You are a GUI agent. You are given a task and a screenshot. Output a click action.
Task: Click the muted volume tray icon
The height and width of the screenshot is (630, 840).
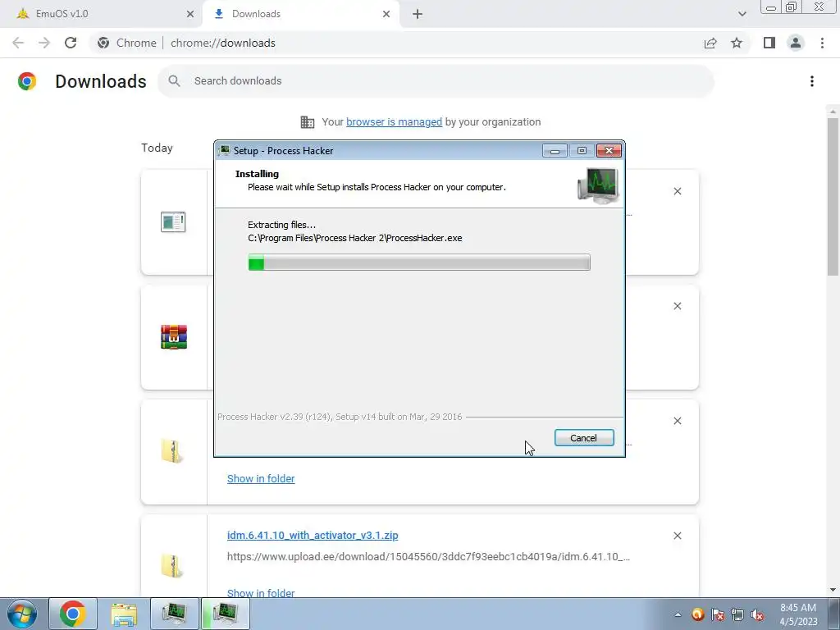coord(757,614)
